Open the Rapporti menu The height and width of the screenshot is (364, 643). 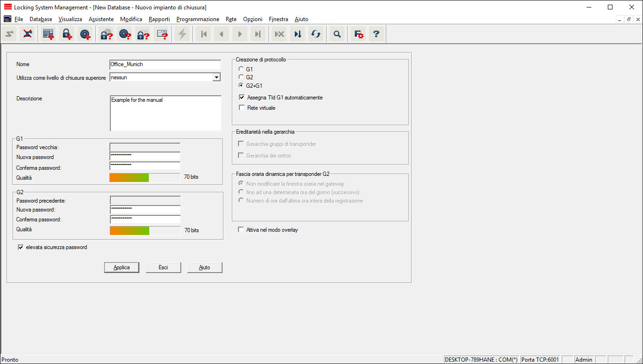159,19
